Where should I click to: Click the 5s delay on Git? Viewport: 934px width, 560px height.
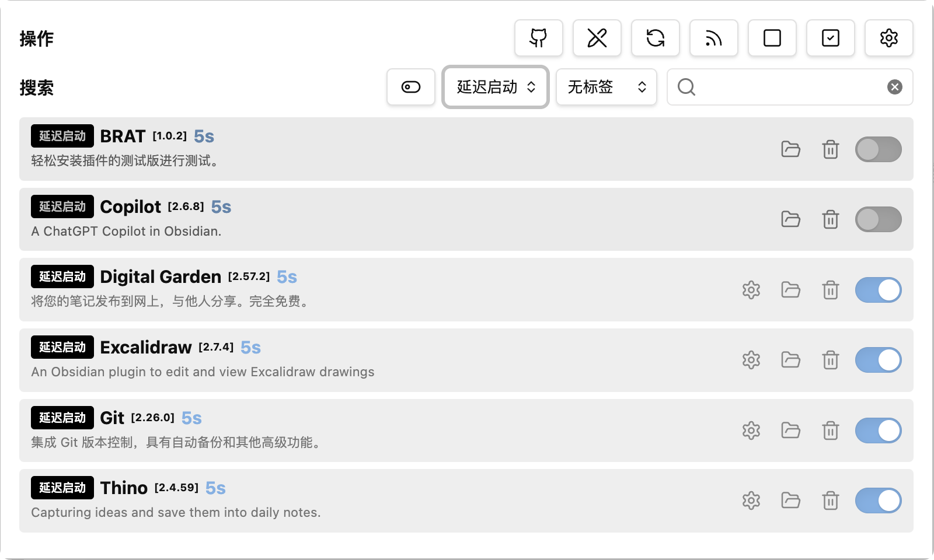[x=191, y=418]
